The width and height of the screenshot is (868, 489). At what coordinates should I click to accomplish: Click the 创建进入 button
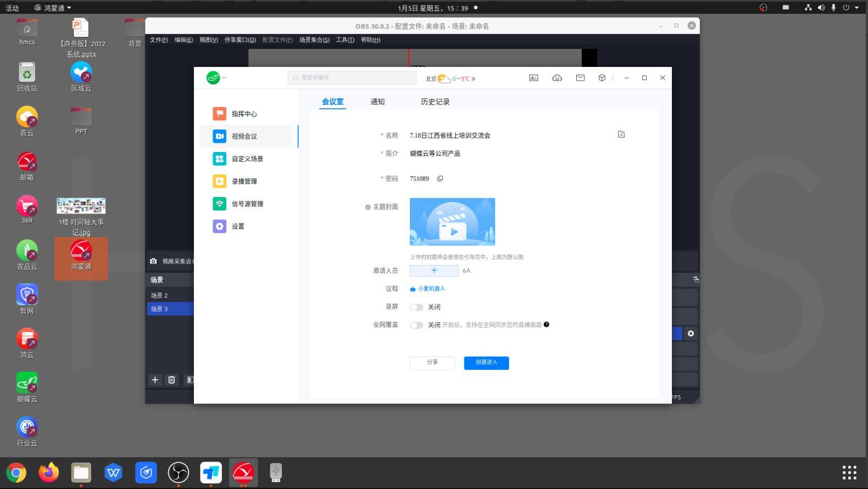tap(486, 363)
